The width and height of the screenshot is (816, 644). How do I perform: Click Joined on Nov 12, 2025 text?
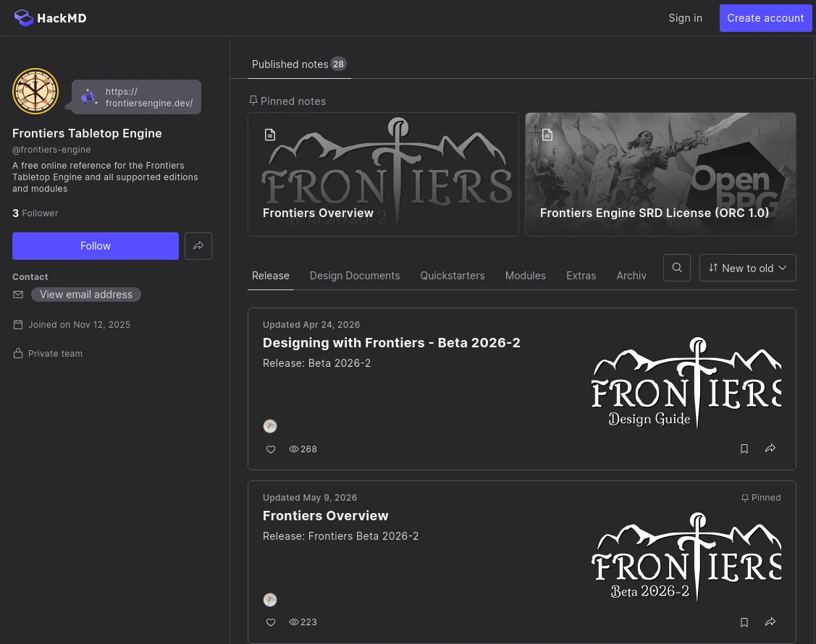(x=79, y=325)
